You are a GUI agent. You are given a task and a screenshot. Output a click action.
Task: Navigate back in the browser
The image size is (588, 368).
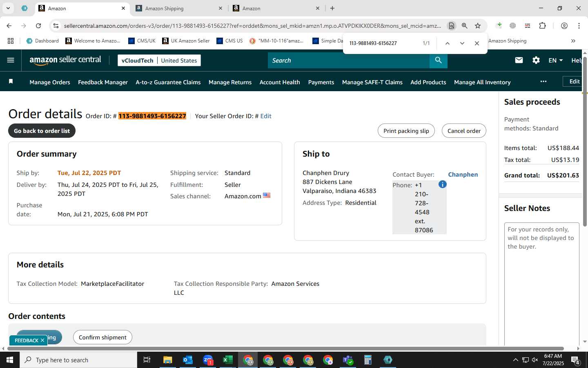coord(9,26)
